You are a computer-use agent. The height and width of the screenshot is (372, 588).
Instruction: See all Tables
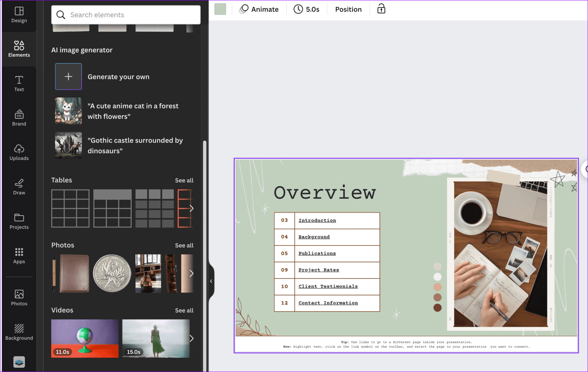coord(184,180)
